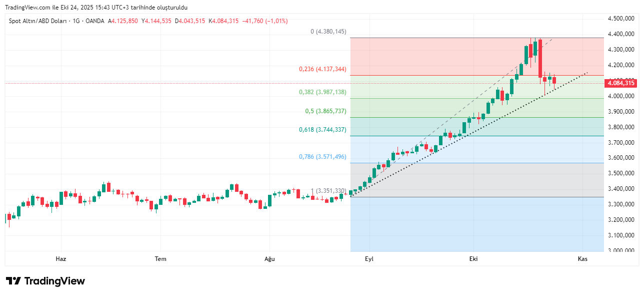This screenshot has width=644, height=296.
Task: Open the TradingView wordmark link
Action: [x=54, y=281]
